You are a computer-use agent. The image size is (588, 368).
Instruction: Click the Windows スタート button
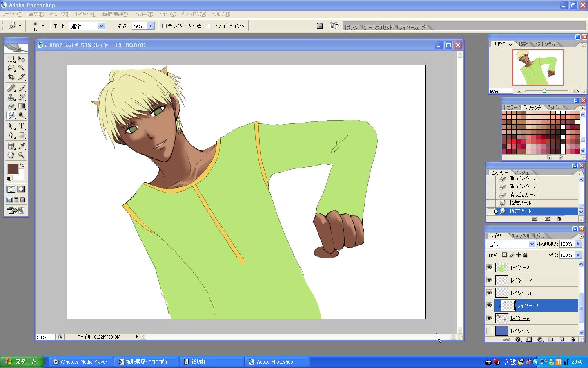click(22, 362)
